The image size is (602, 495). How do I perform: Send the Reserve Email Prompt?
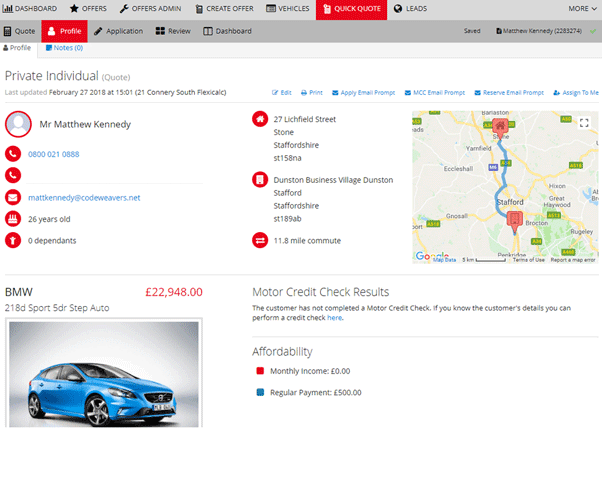click(x=509, y=93)
